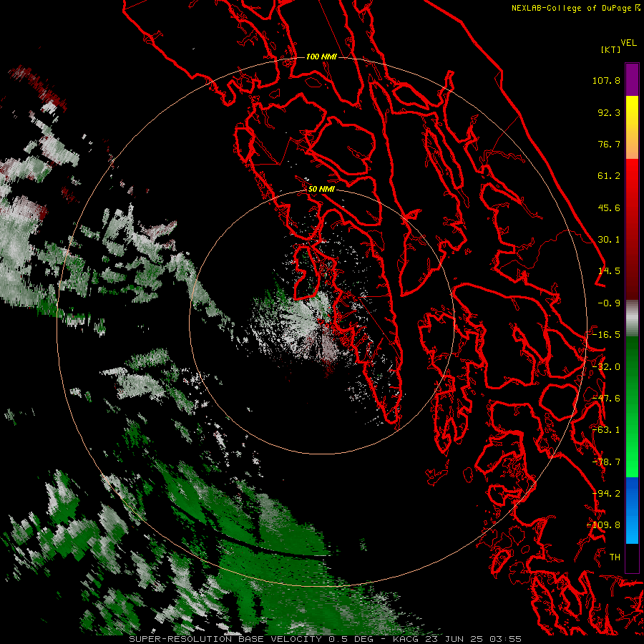Select the -78.7 legend value
This screenshot has width=644, height=644.
click(606, 462)
